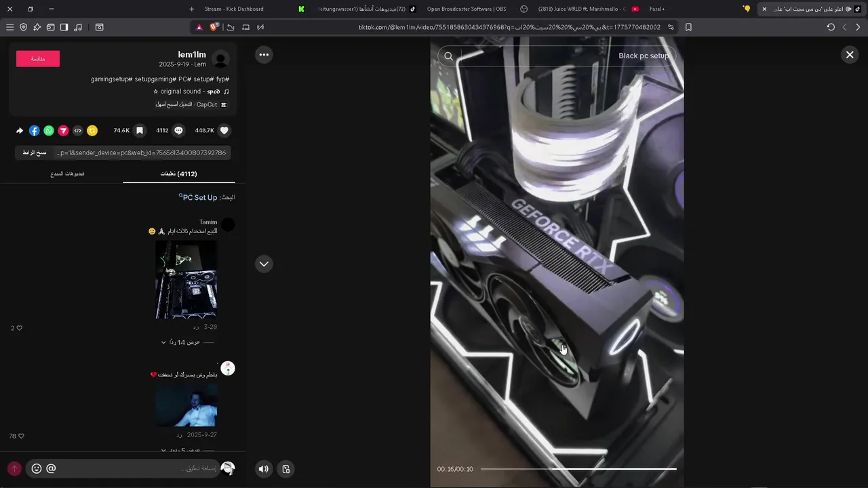
Task: Open lem1lm profile name
Action: [192, 54]
